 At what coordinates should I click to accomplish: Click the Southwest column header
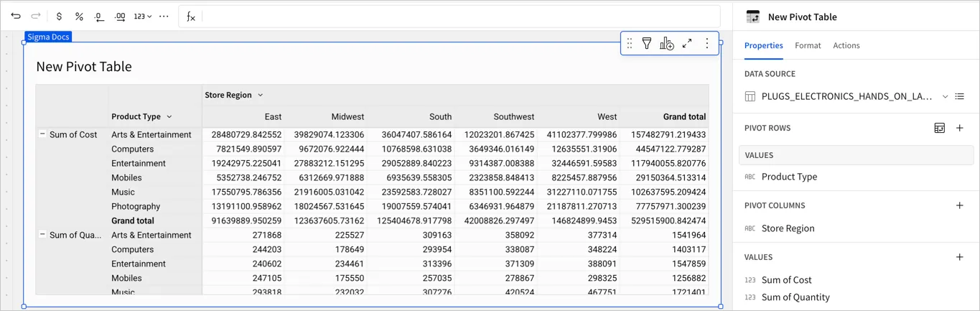click(x=514, y=116)
